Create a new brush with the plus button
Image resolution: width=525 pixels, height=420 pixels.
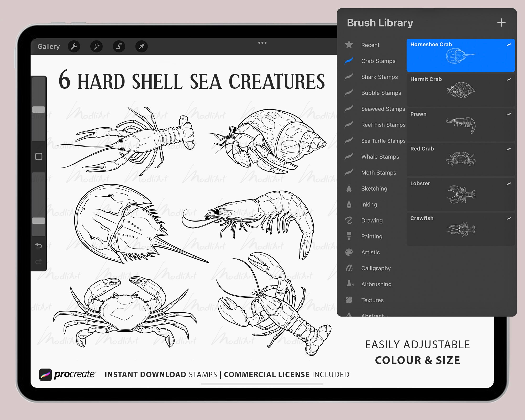502,23
